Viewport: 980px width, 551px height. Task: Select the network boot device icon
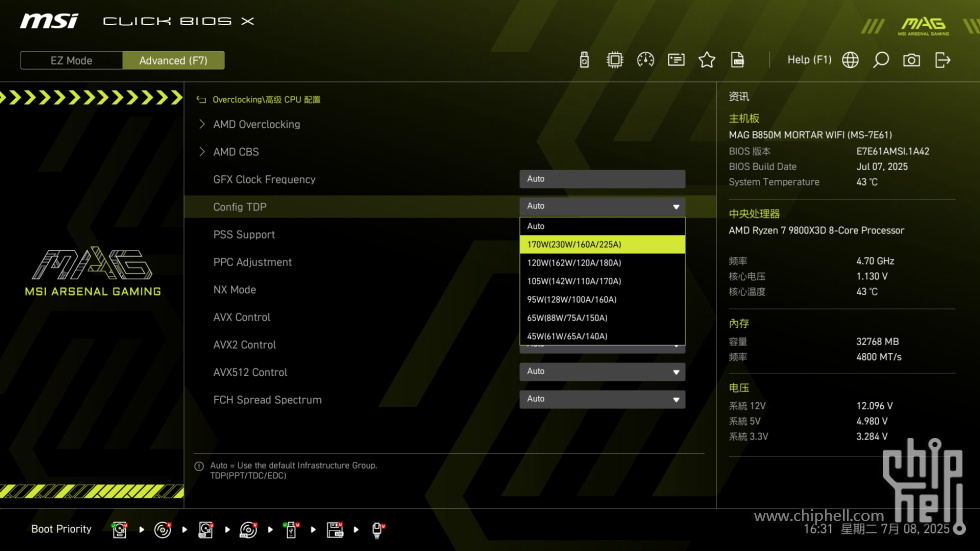tap(378, 530)
